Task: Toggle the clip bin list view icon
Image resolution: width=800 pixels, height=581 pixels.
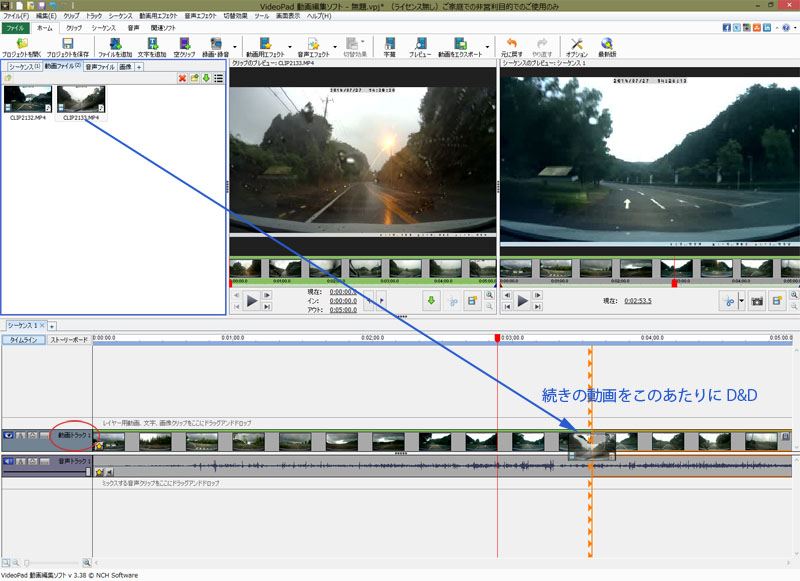Action: tap(218, 78)
